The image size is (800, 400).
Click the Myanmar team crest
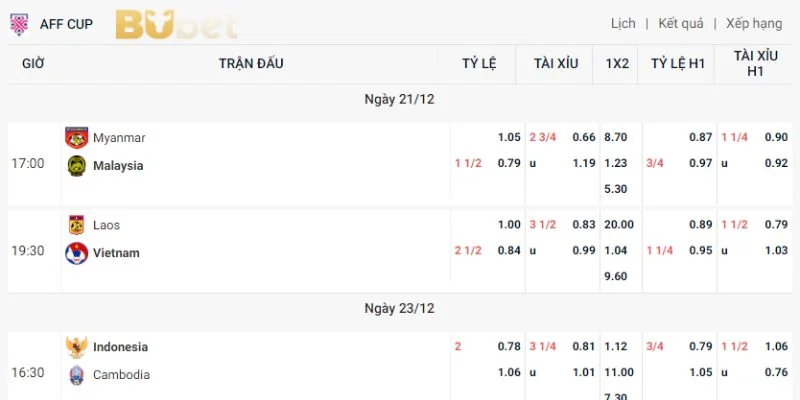click(x=76, y=137)
